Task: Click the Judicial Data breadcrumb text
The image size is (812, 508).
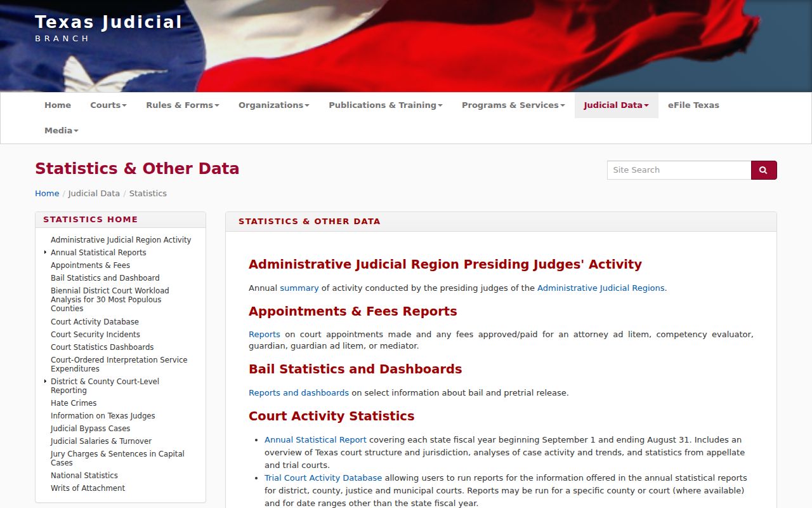Action: [94, 194]
